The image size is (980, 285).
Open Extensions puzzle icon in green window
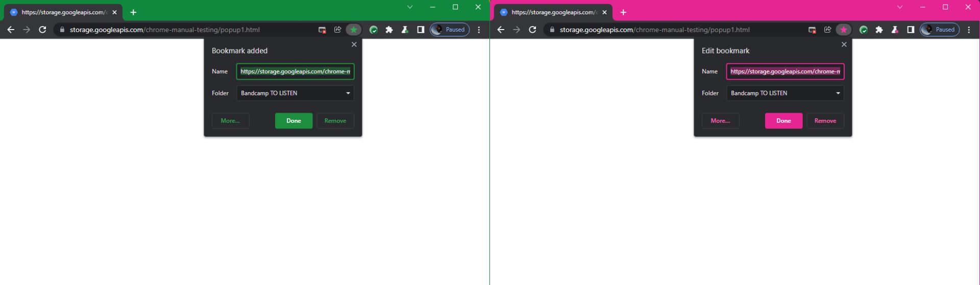389,30
